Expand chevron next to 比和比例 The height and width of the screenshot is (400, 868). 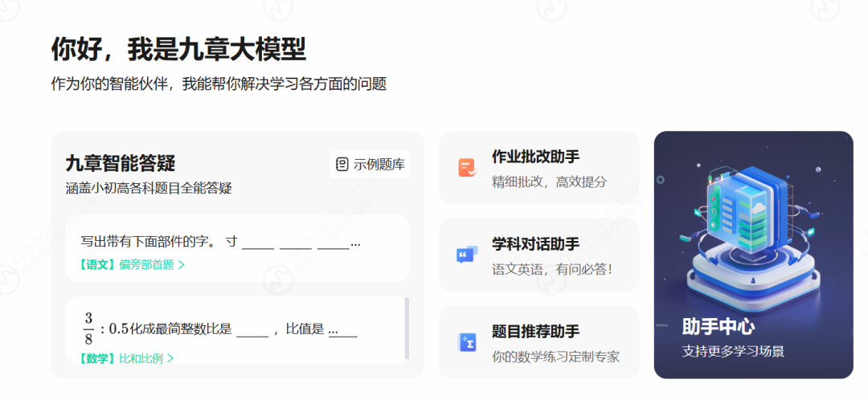click(x=170, y=358)
